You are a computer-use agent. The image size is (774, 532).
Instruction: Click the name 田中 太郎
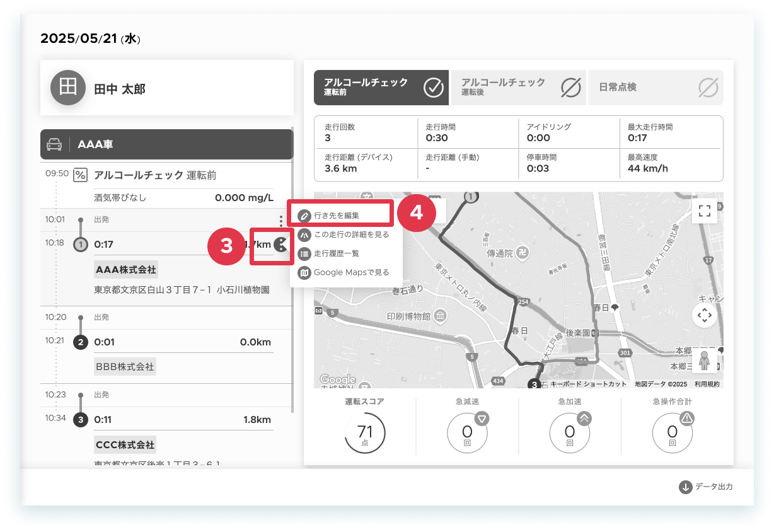[x=120, y=89]
